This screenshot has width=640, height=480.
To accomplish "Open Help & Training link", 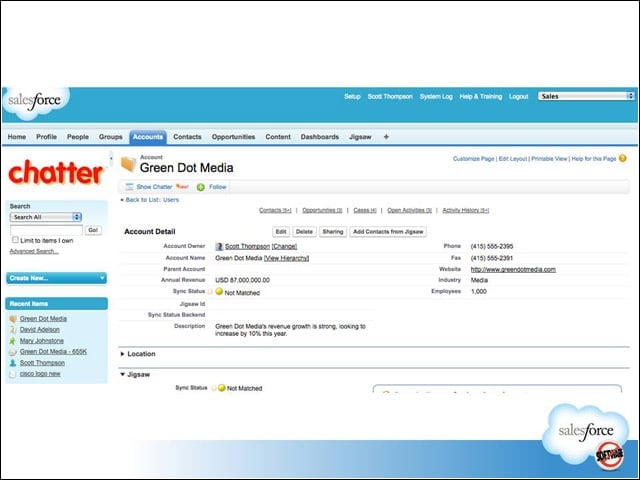I will coord(481,97).
